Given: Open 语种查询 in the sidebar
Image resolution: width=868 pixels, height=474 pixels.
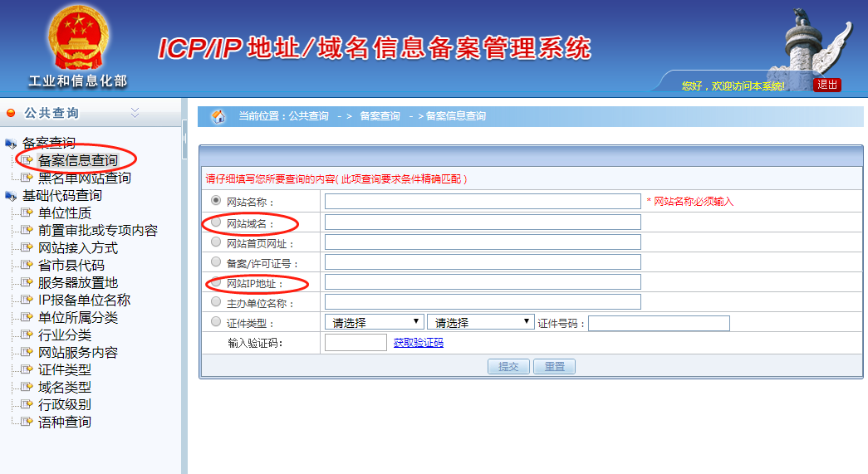Looking at the screenshot, I should [x=64, y=422].
